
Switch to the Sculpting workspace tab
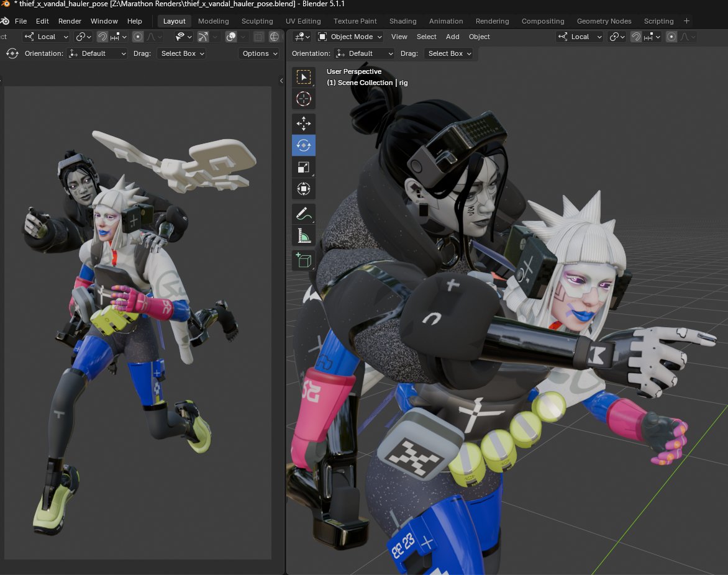pyautogui.click(x=257, y=21)
